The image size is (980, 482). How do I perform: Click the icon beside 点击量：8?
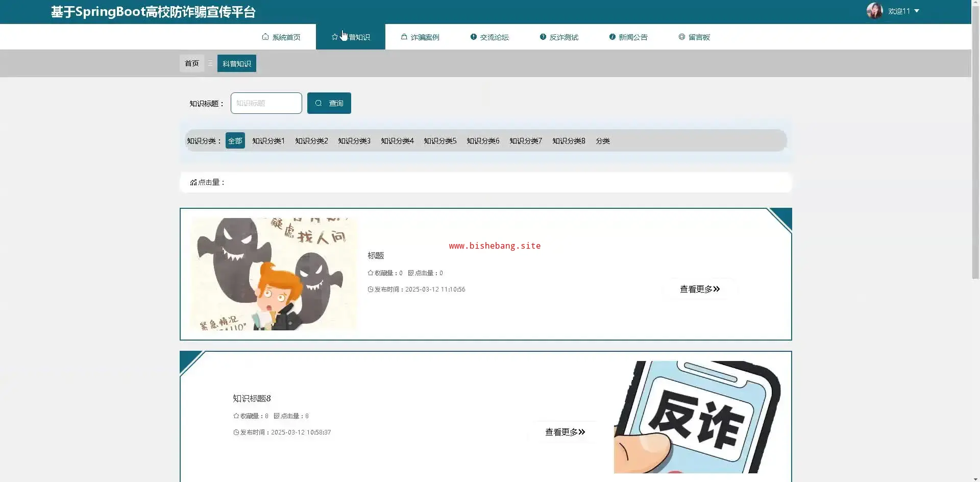click(x=277, y=416)
